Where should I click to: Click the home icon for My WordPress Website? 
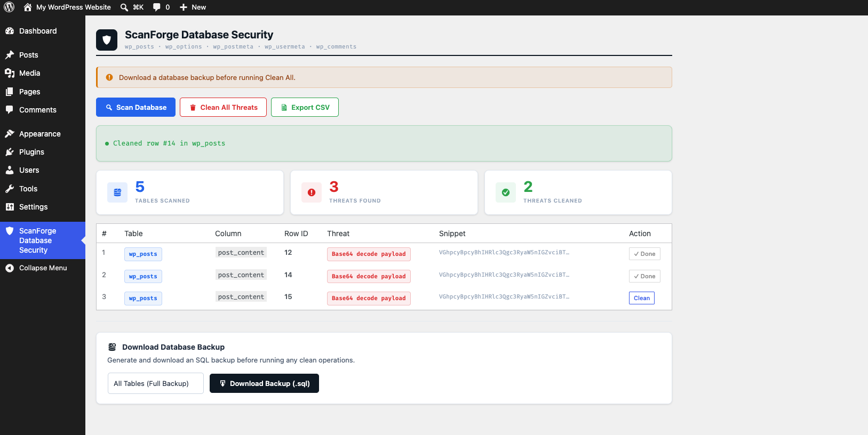coord(28,7)
